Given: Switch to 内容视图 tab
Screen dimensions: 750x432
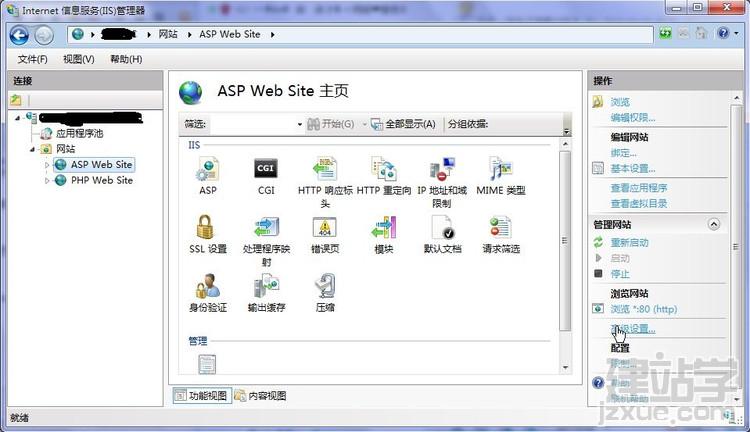Looking at the screenshot, I should [x=261, y=396].
